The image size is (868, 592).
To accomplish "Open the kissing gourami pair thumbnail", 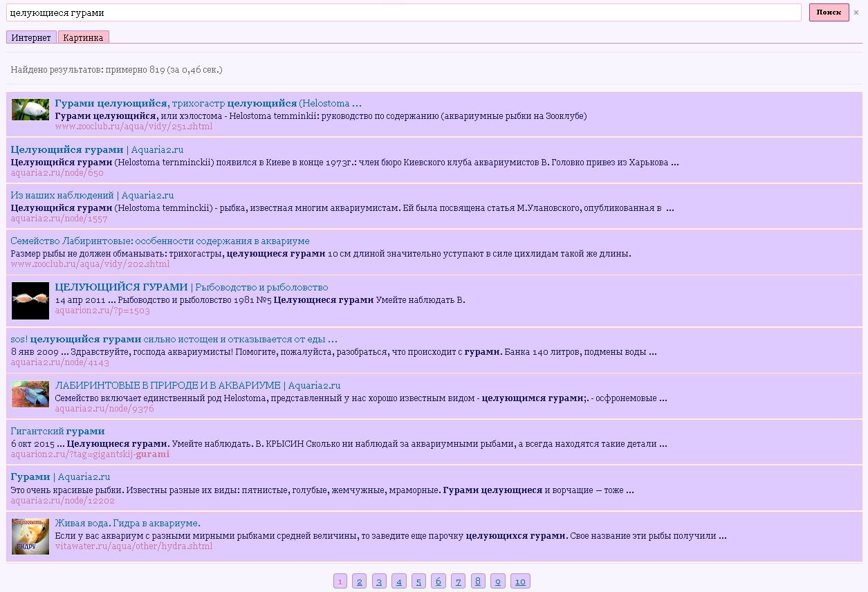I will [x=30, y=301].
